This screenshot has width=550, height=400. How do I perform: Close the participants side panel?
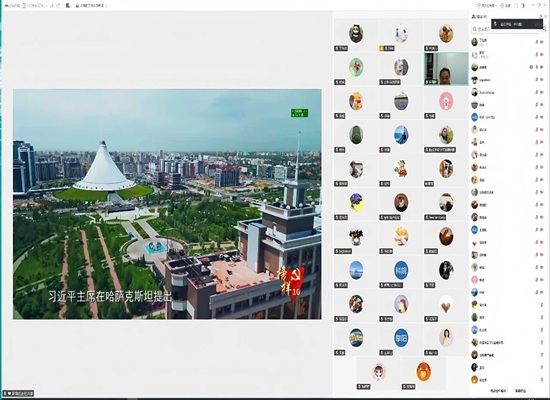point(545,16)
